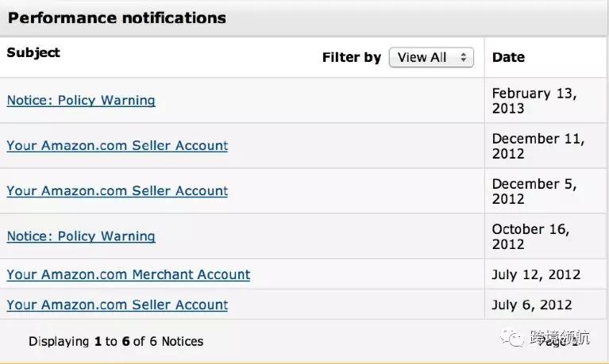Select the July 6, 2012 date cell
The width and height of the screenshot is (609, 364).
click(x=532, y=305)
